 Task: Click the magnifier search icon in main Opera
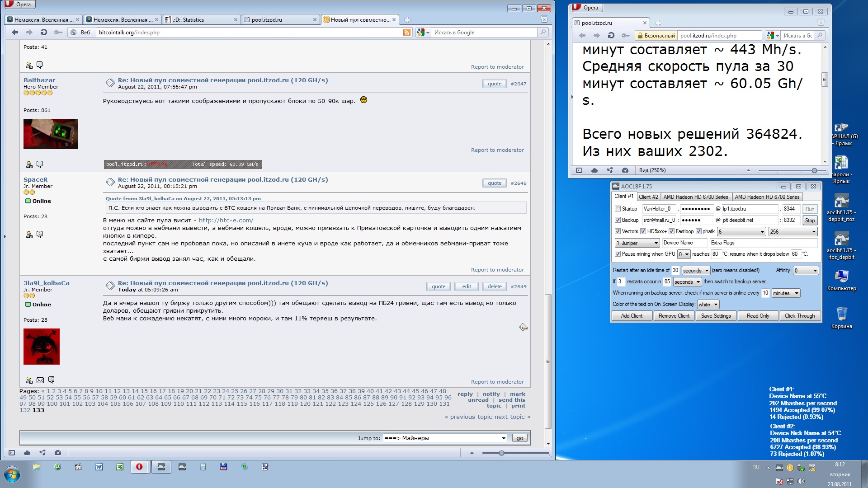tap(543, 33)
